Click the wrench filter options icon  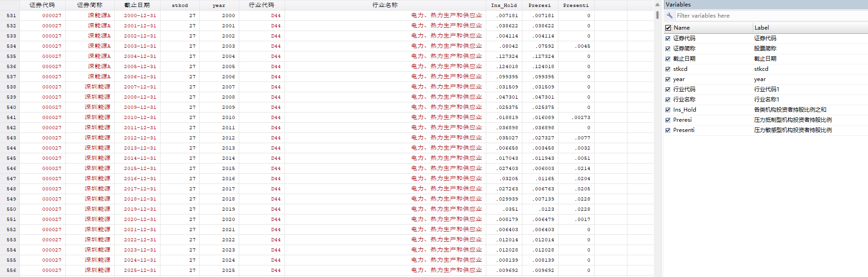click(x=670, y=16)
